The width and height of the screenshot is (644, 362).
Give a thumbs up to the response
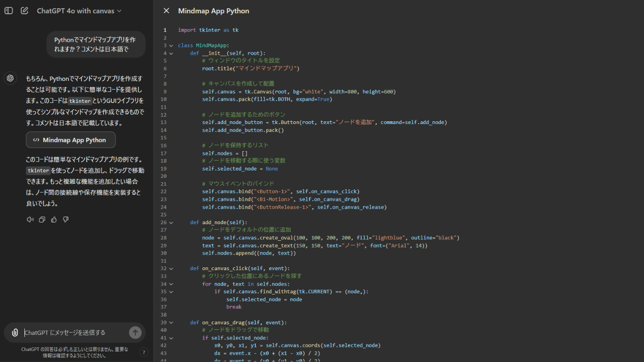pos(54,220)
